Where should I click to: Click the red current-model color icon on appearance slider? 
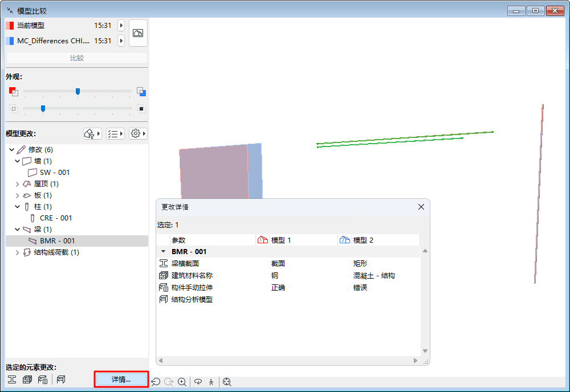(14, 92)
